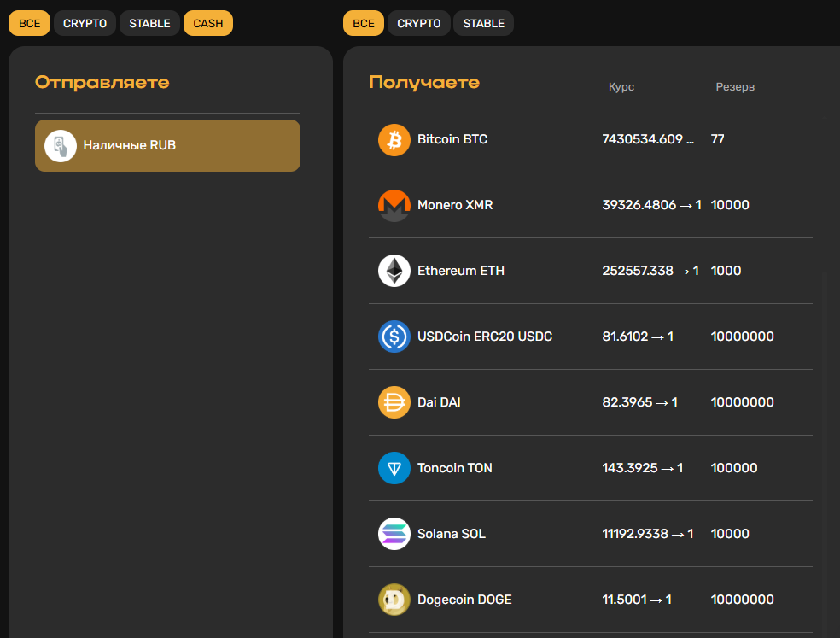
Task: Switch to CRYPTO tab above Получаете list
Action: point(419,23)
